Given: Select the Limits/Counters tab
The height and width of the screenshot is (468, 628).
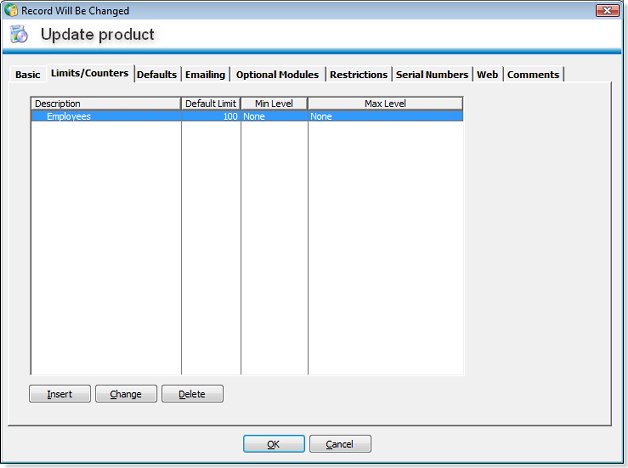Looking at the screenshot, I should point(89,73).
